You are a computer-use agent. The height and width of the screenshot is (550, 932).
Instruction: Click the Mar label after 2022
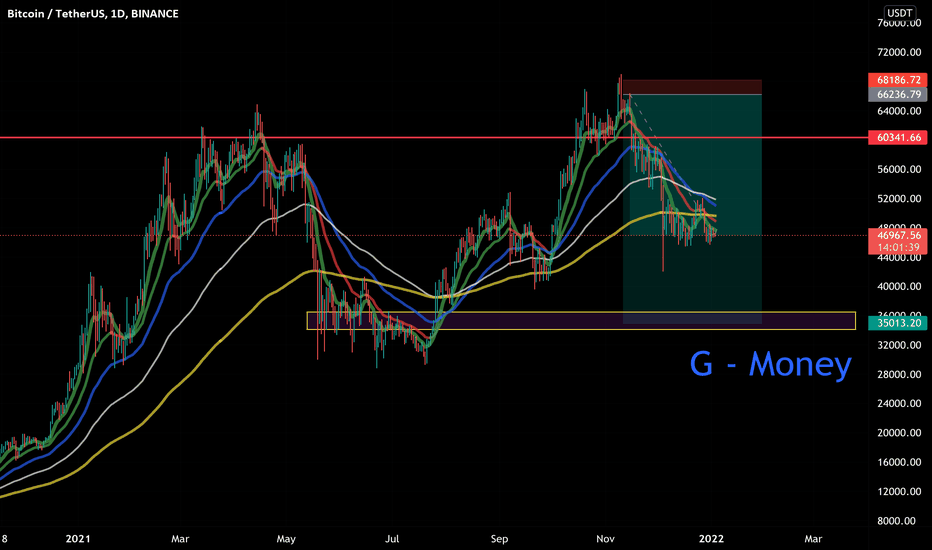pyautogui.click(x=813, y=539)
